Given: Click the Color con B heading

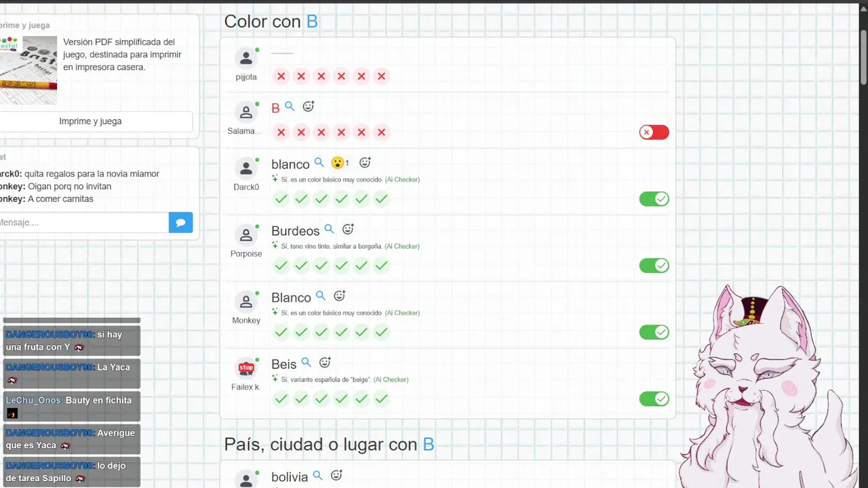Looking at the screenshot, I should click(271, 22).
